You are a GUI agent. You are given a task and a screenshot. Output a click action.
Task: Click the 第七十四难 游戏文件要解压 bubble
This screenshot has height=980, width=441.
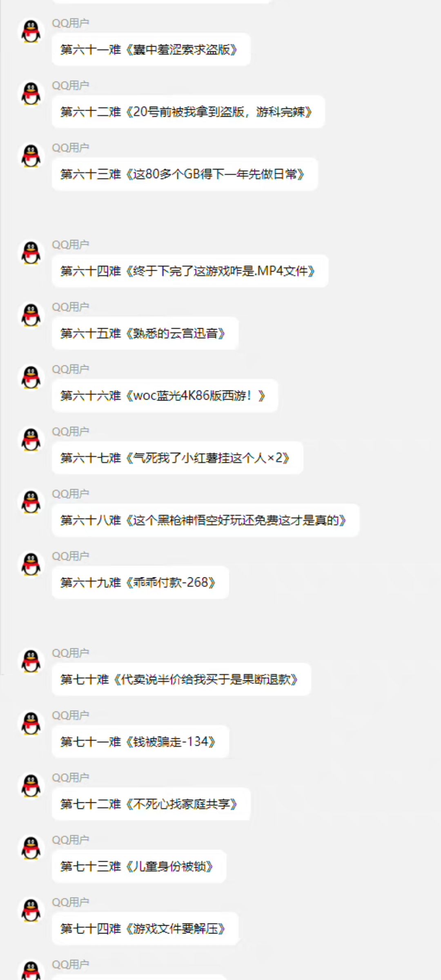(145, 928)
